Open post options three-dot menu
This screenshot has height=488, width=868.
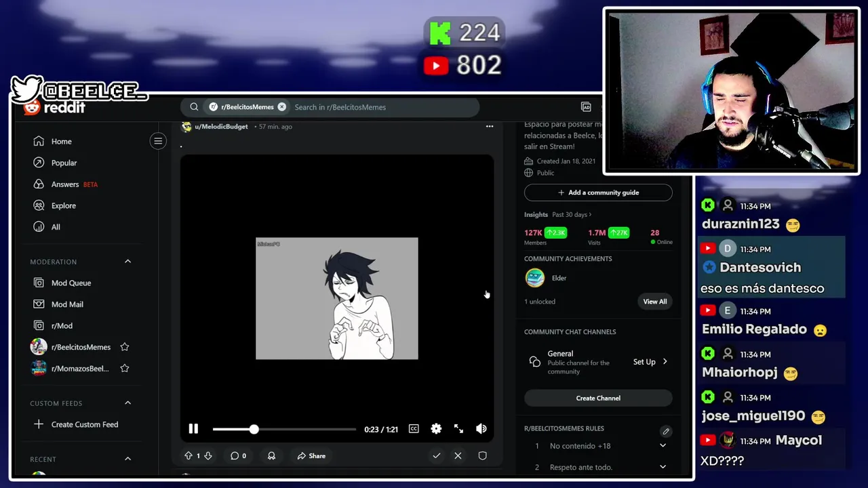(490, 127)
